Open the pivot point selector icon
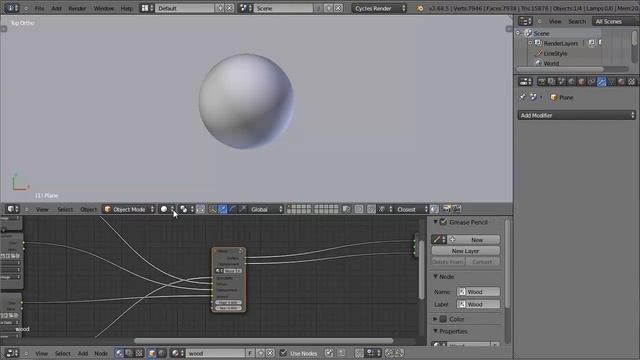Image resolution: width=640 pixels, height=360 pixels. 186,209
